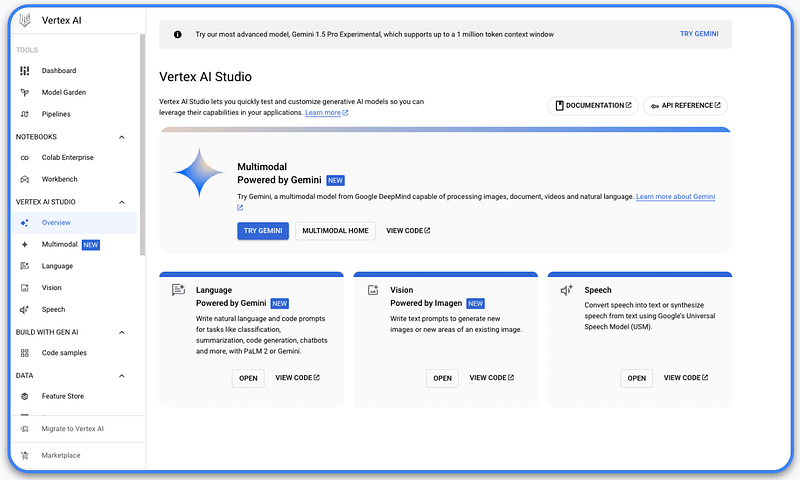Click VIEW CODE on the Speech card

click(x=686, y=378)
